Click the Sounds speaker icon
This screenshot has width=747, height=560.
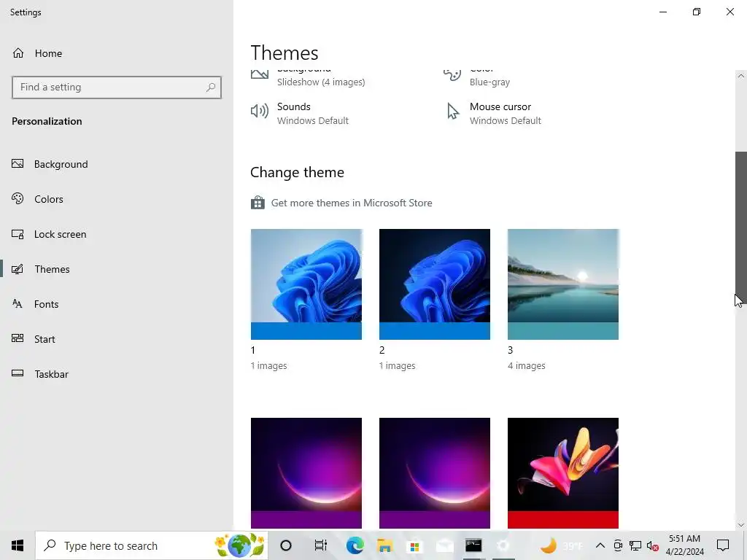[260, 111]
